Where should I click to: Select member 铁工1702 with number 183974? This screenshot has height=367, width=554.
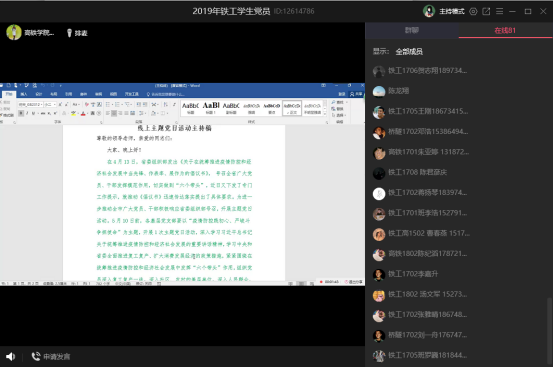459,193
